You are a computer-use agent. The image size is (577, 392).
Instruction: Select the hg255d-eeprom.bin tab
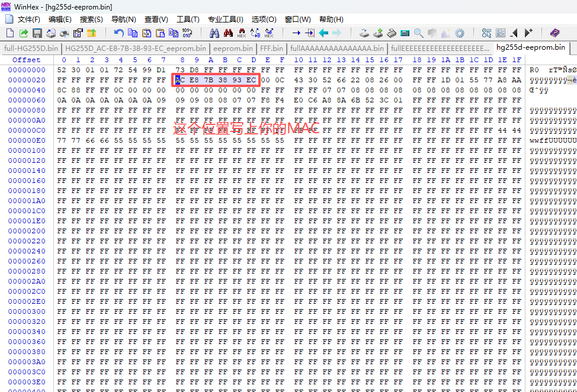tap(531, 47)
